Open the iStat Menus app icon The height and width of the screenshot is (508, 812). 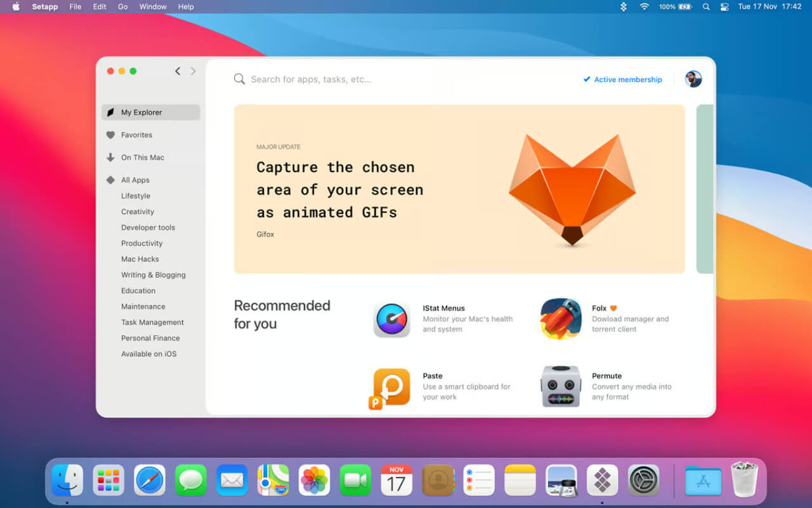coord(392,319)
